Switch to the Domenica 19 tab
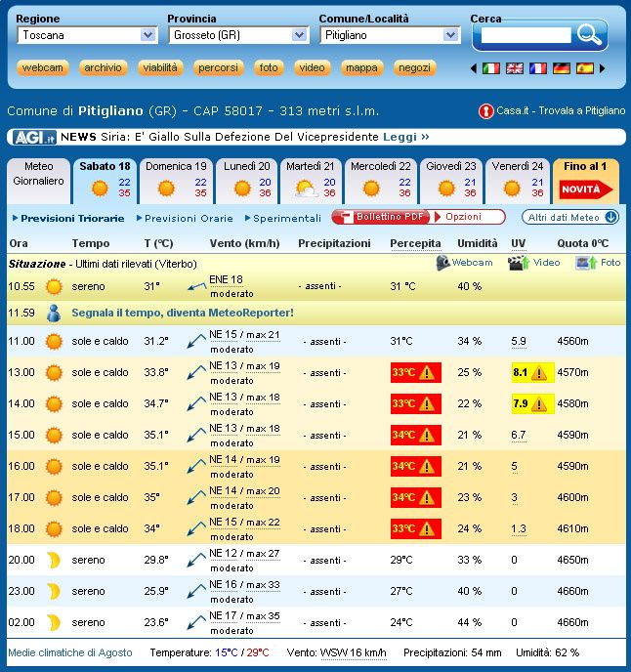Screen dimensions: 631x672 [x=176, y=181]
